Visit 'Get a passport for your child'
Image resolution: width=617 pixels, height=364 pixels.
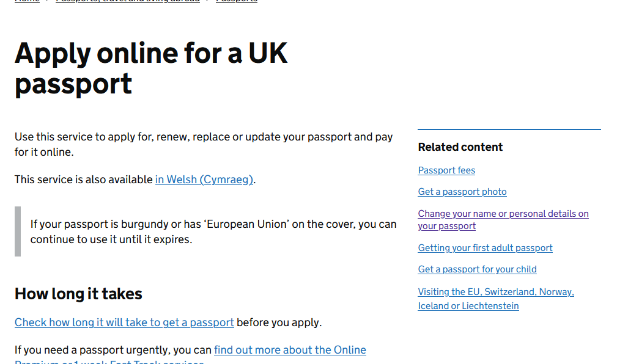477,269
